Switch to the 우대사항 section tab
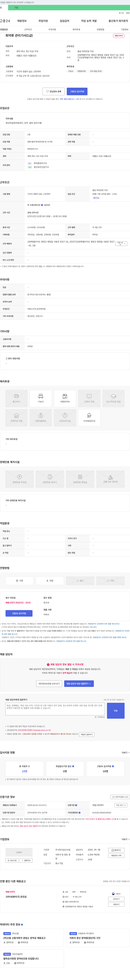Image resolution: width=130 pixels, height=980 pixels. tap(52, 29)
